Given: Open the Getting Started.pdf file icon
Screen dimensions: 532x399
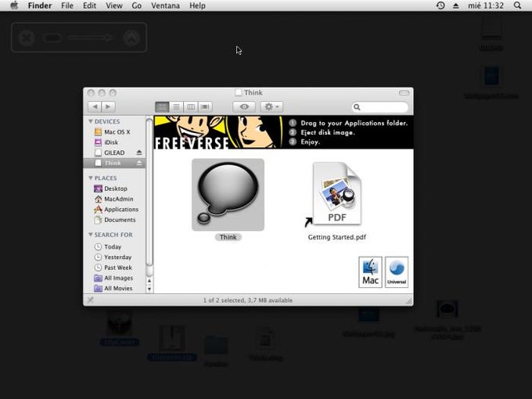Looking at the screenshot, I should pyautogui.click(x=337, y=193).
